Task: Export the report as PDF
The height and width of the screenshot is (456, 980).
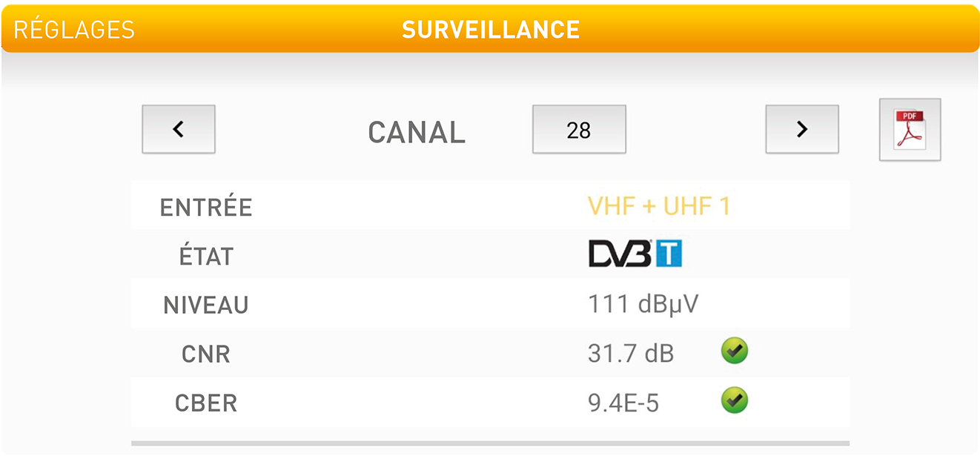Action: [910, 130]
